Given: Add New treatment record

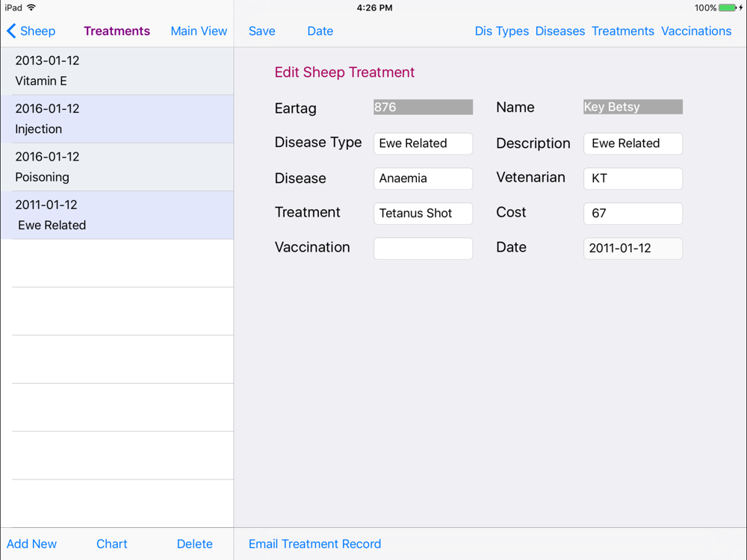Looking at the screenshot, I should tap(31, 544).
